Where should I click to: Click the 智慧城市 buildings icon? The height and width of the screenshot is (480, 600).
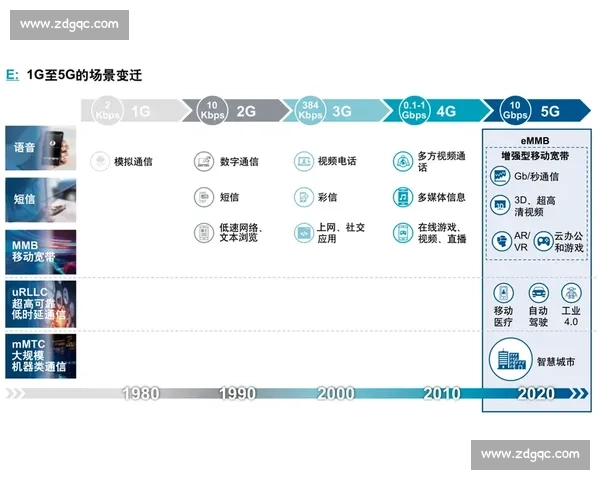coord(510,359)
